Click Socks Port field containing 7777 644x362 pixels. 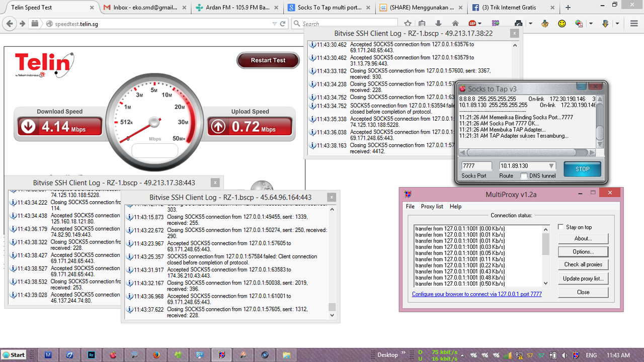tap(476, 166)
